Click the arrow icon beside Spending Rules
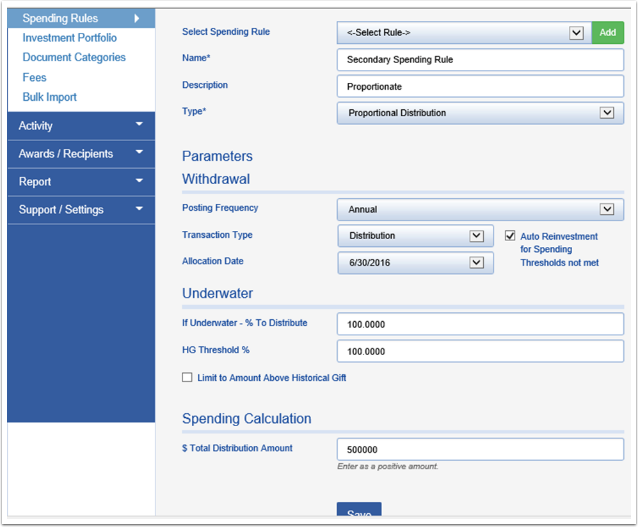 (x=137, y=18)
